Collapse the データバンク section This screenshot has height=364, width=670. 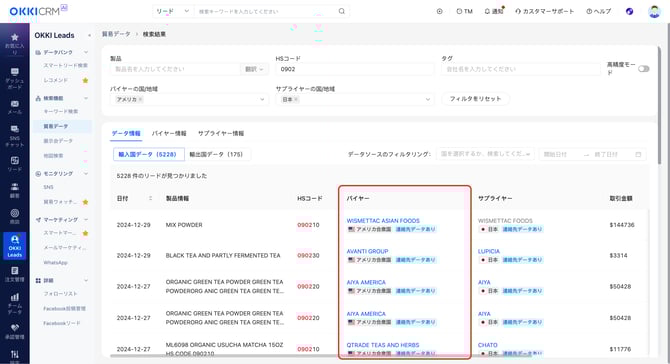[x=86, y=52]
